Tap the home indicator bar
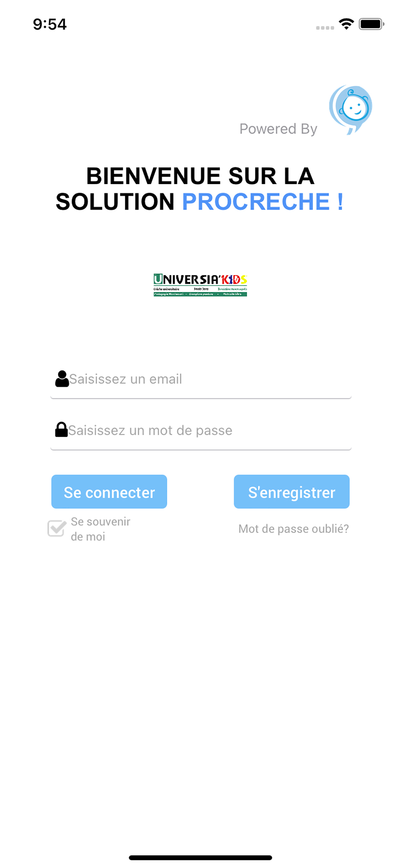The height and width of the screenshot is (868, 401). (200, 858)
